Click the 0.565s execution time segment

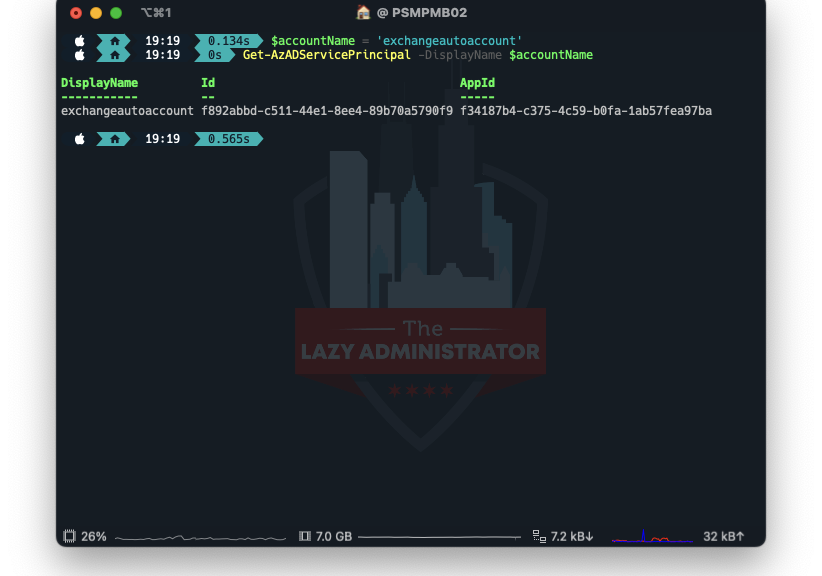(229, 139)
